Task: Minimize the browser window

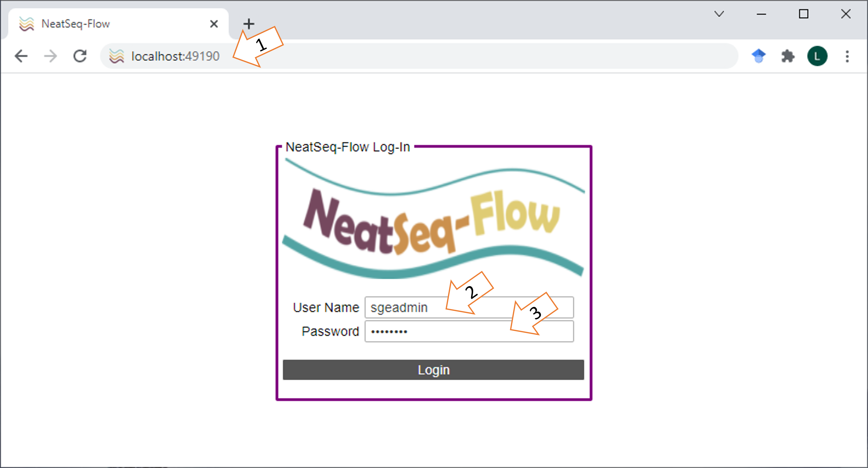Action: [x=762, y=14]
